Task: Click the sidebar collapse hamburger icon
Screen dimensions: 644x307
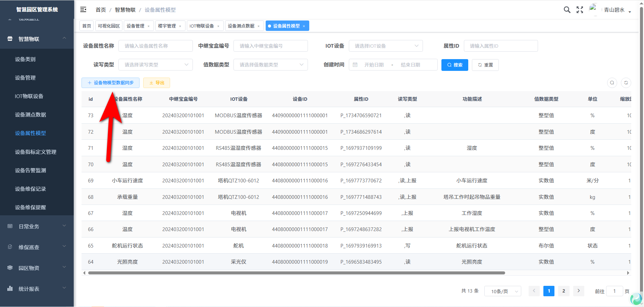Action: click(83, 10)
